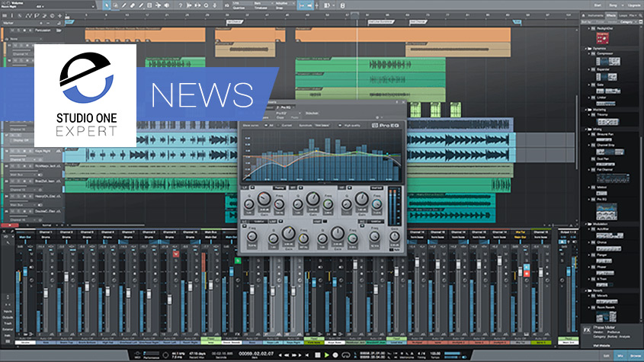Click the Gate effect icon
The image size is (644, 362).
click(x=608, y=91)
